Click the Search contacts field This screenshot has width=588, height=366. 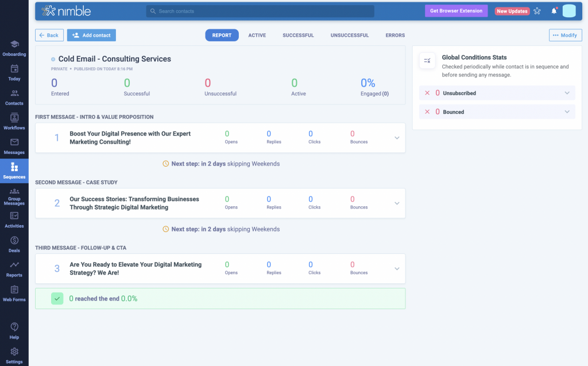pyautogui.click(x=260, y=11)
